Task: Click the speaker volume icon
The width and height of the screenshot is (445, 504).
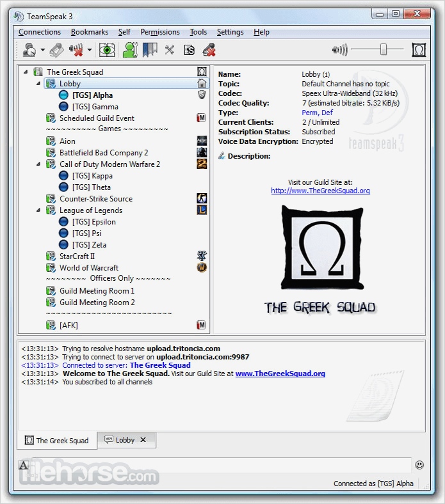Action: pyautogui.click(x=340, y=50)
